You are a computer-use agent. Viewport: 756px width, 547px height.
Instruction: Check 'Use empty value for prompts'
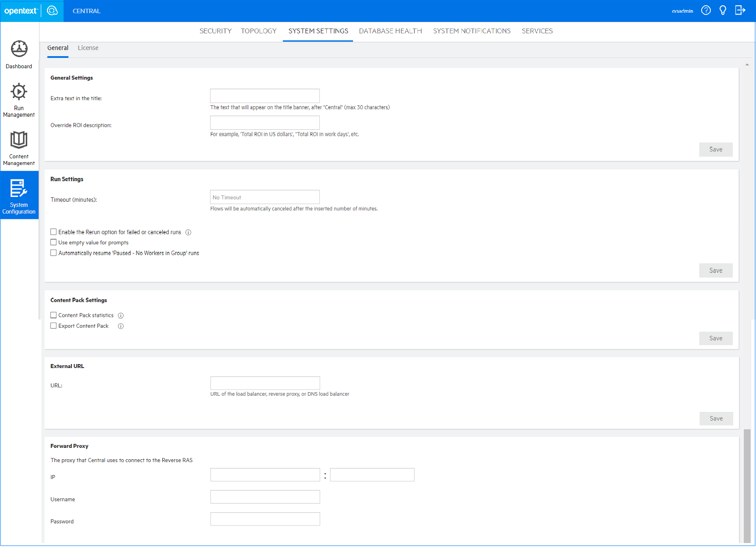pos(53,242)
